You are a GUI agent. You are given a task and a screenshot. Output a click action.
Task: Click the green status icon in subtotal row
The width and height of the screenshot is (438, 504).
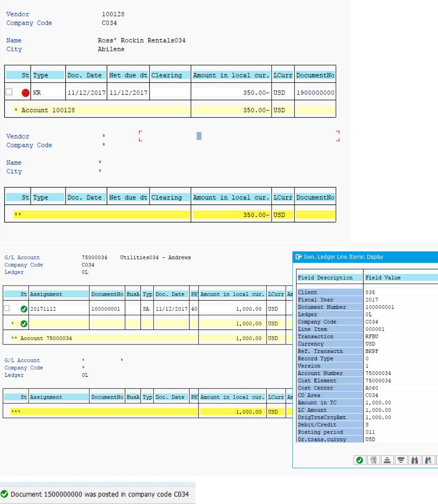click(x=24, y=323)
